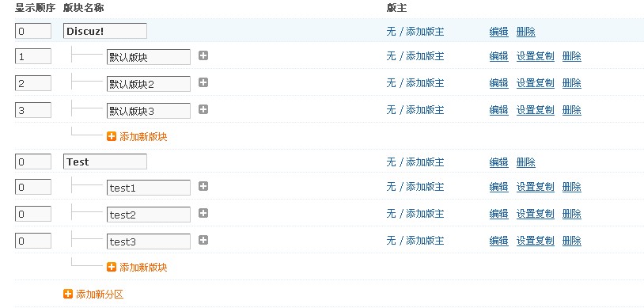
Task: Focus the Test category name field
Action: (x=105, y=162)
